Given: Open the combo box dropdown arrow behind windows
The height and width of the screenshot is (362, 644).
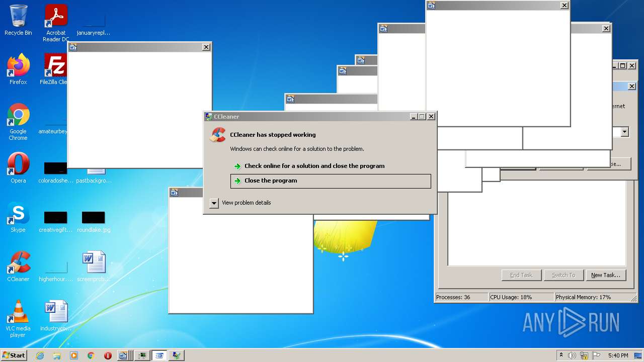Looking at the screenshot, I should pyautogui.click(x=624, y=132).
